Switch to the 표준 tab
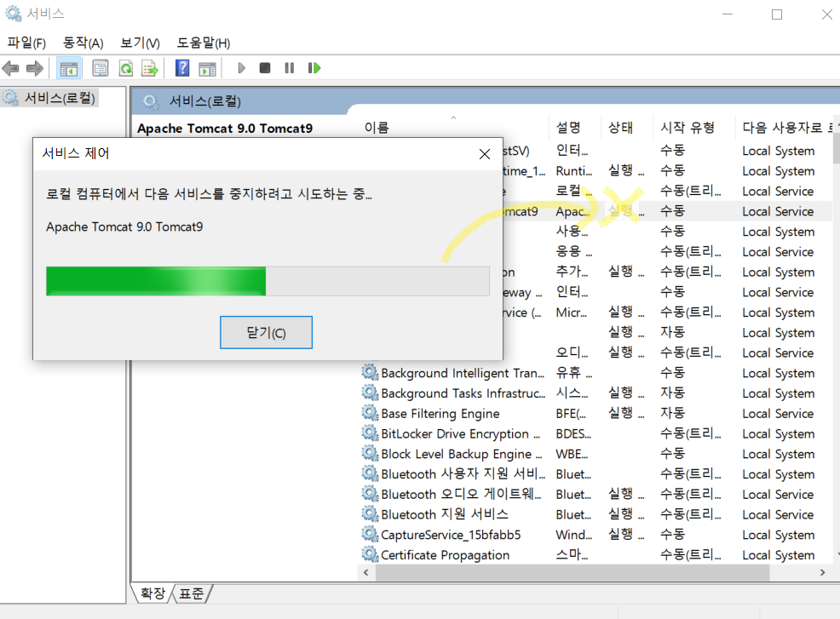 [x=191, y=593]
